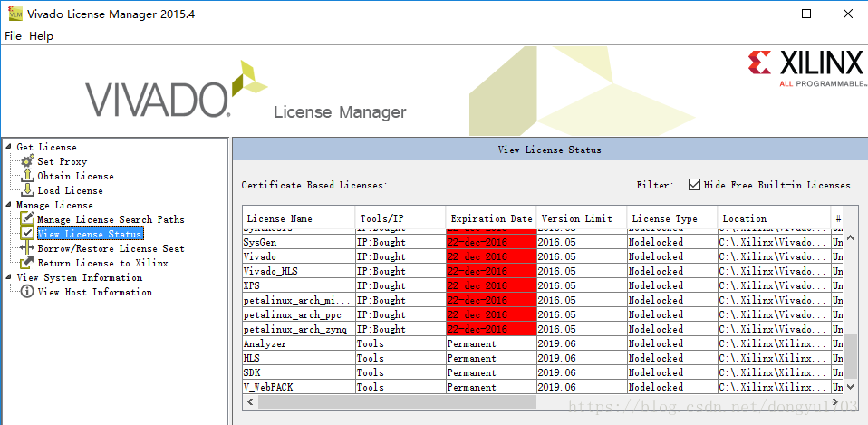The height and width of the screenshot is (425, 868).
Task: Sort by License Type column header
Action: pyautogui.click(x=672, y=218)
